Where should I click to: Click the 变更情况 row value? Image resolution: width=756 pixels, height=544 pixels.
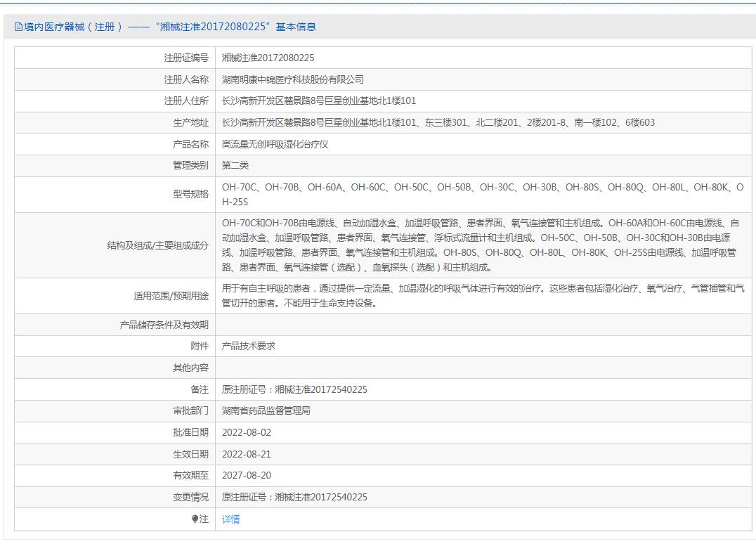click(294, 497)
